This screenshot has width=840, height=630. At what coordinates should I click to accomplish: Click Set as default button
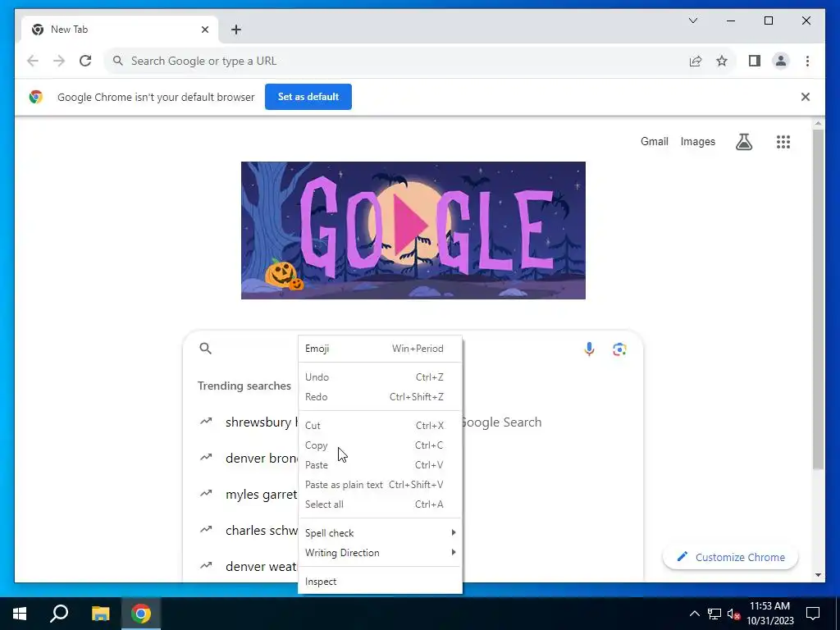tap(308, 97)
